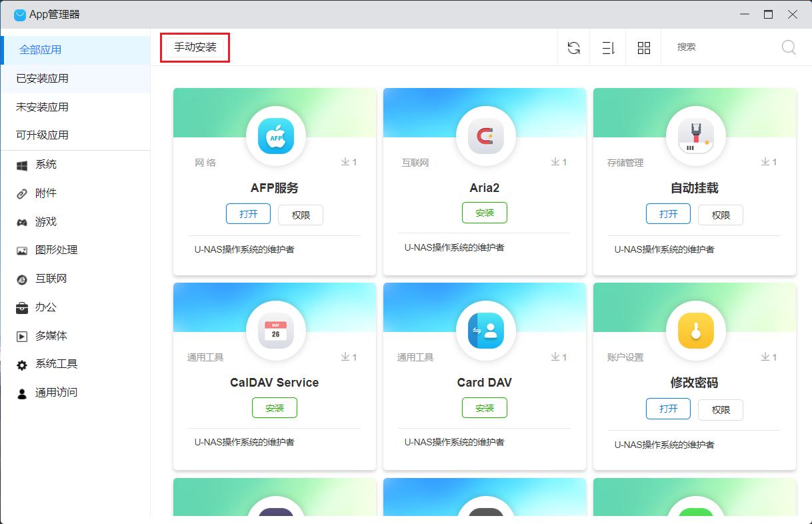Open the 多媒体 category
Screen dimensions: 812x524
coord(51,336)
